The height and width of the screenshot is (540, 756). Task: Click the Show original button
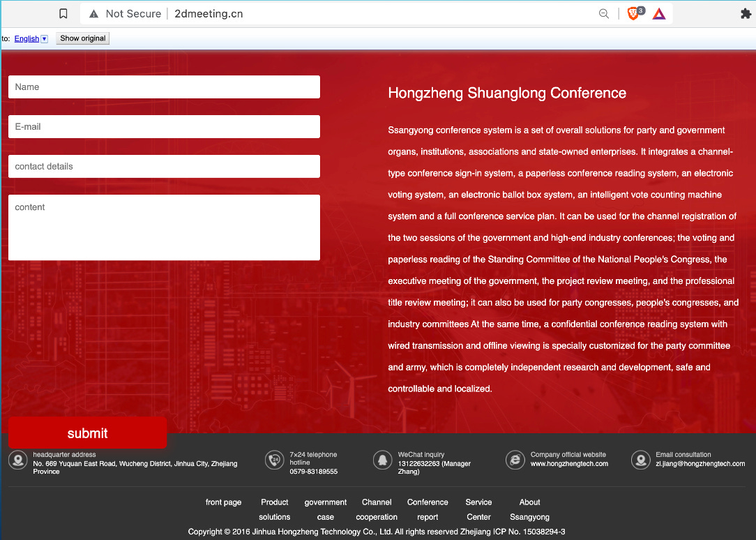pos(82,38)
